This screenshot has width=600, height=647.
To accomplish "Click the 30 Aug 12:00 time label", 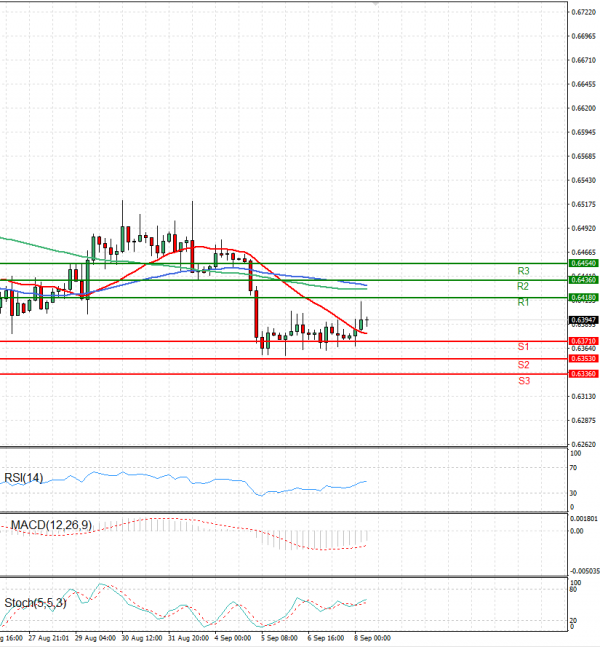I will [x=142, y=638].
